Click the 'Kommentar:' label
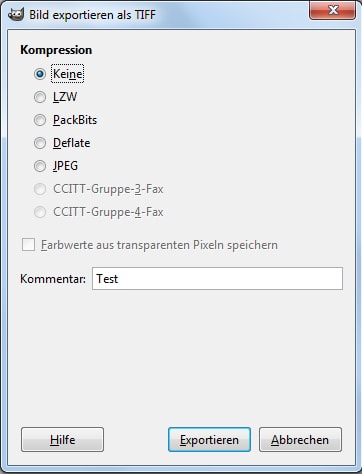Viewport: 362px width, 474px height. point(53,279)
